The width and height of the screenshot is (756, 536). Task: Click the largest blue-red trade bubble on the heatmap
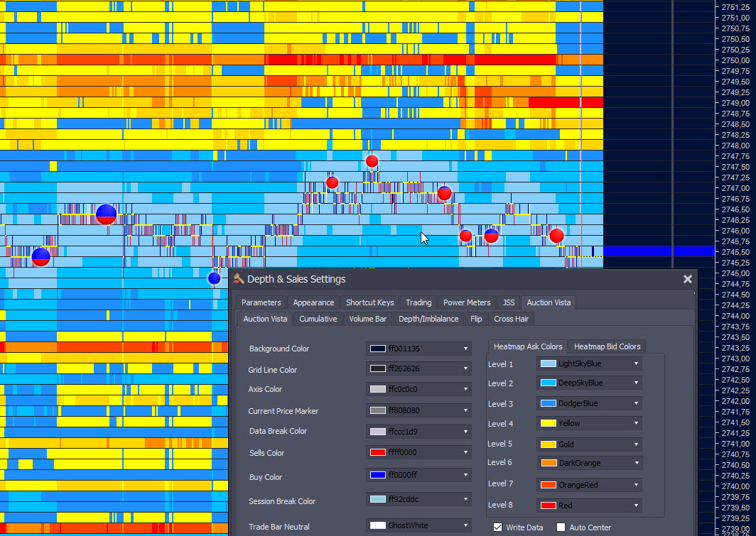point(106,214)
